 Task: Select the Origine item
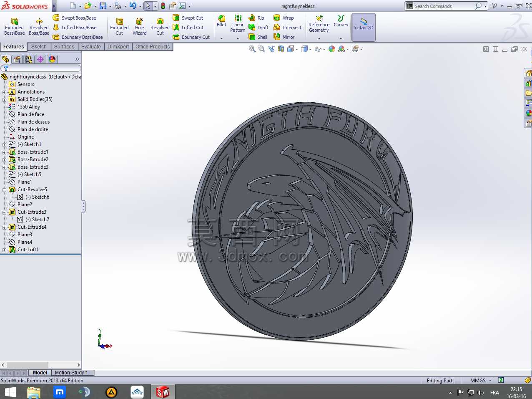pyautogui.click(x=25, y=137)
